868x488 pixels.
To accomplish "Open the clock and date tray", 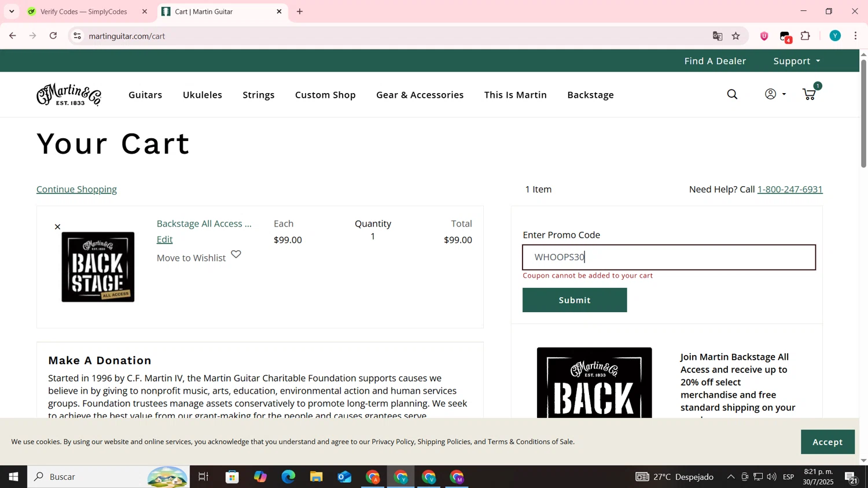I will coord(818,477).
